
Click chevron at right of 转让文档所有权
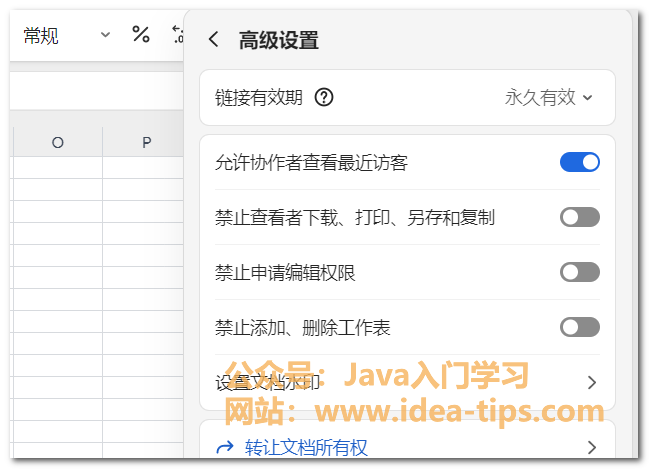click(591, 447)
